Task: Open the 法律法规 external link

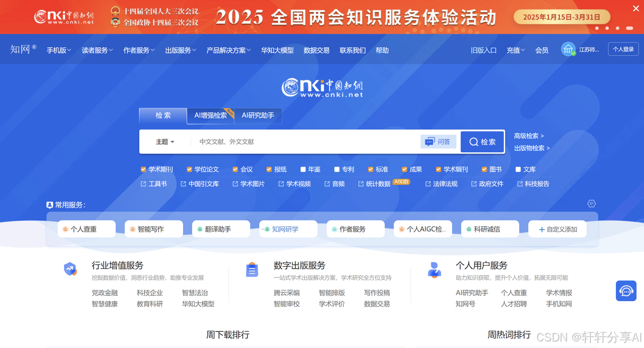Action: (441, 184)
